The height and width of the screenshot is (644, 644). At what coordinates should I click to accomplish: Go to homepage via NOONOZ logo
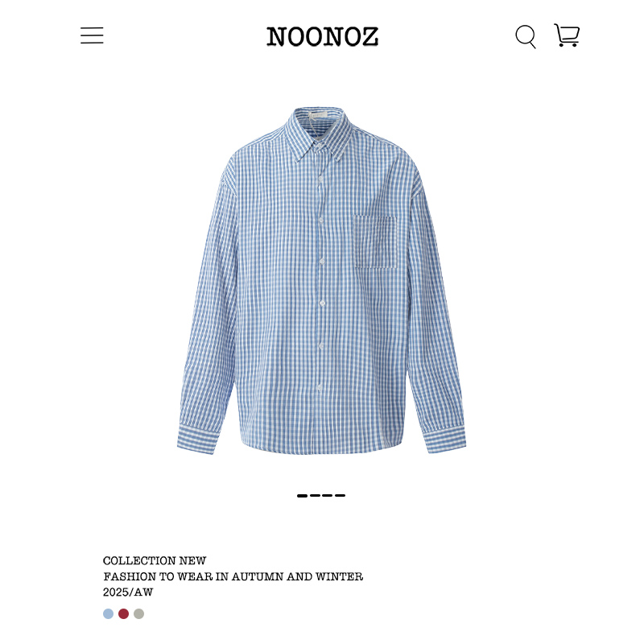coord(323,36)
